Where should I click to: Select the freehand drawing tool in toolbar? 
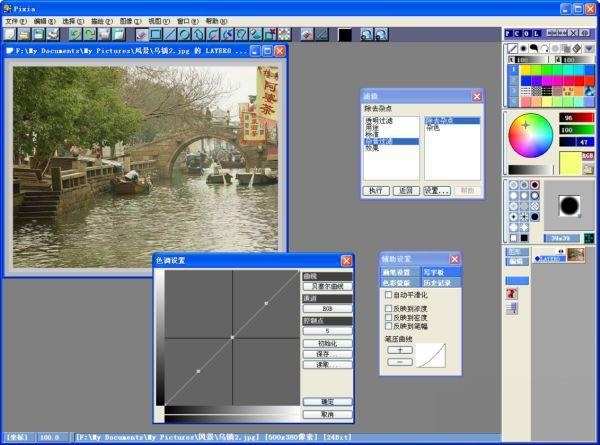tap(142, 35)
